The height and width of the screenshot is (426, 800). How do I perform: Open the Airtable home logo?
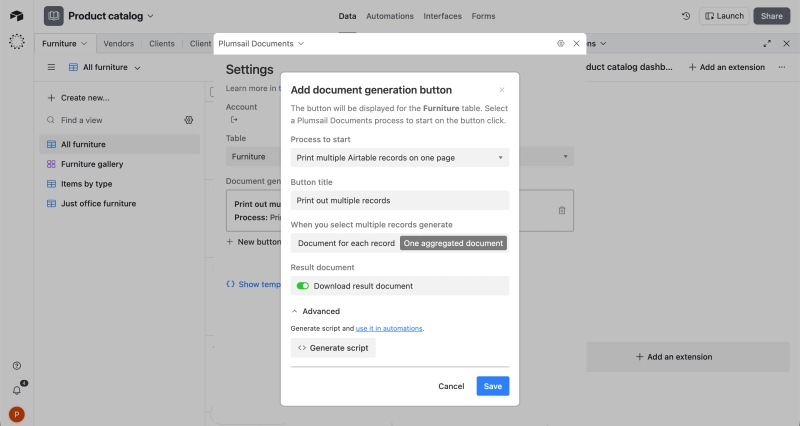[16, 16]
